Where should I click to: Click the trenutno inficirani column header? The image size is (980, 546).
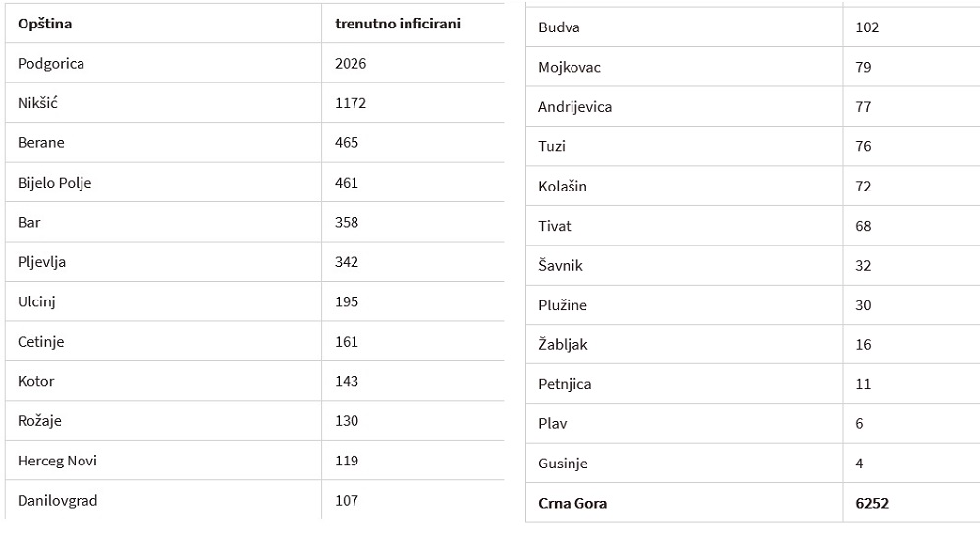398,24
